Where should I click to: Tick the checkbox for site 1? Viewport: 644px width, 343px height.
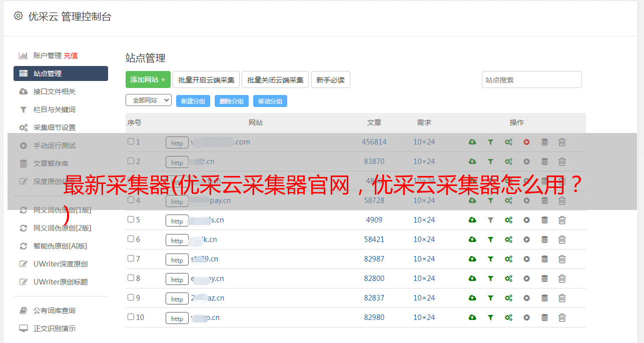coord(131,141)
